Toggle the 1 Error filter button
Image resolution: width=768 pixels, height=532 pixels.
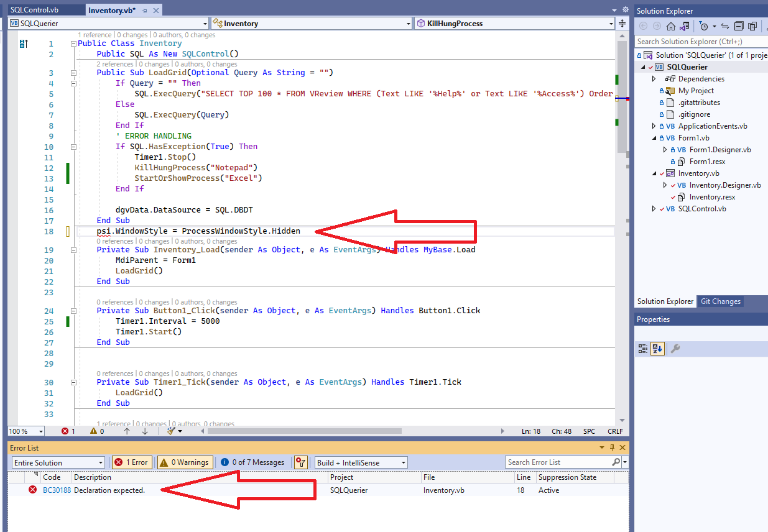point(131,462)
